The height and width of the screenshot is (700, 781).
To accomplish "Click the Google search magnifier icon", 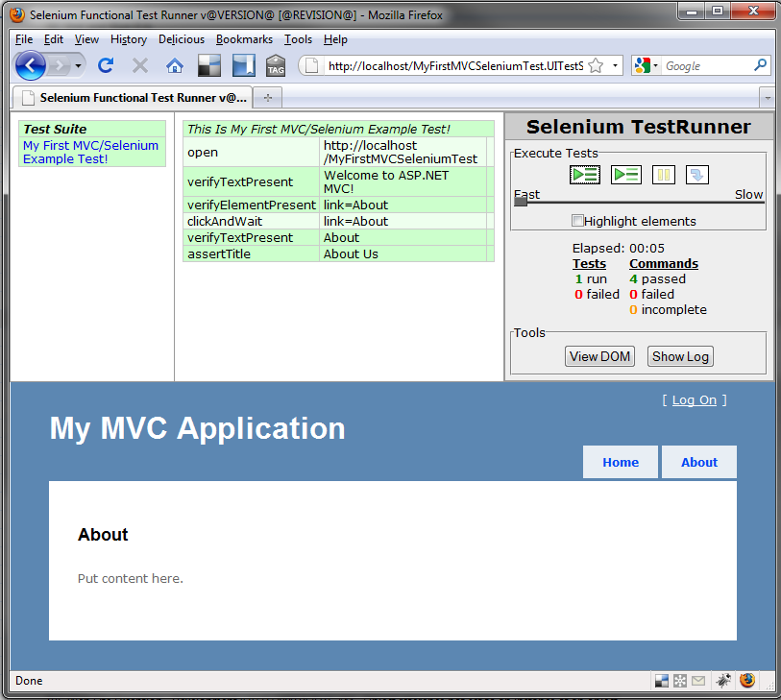I will coord(760,65).
